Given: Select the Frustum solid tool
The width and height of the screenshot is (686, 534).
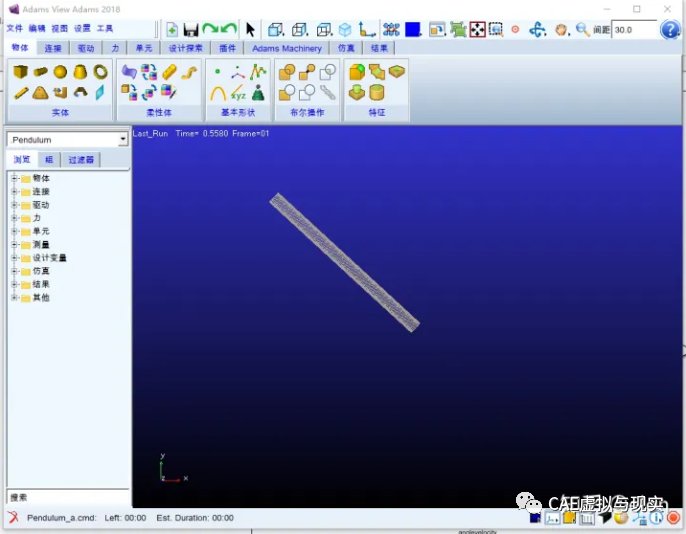Looking at the screenshot, I should pos(80,71).
